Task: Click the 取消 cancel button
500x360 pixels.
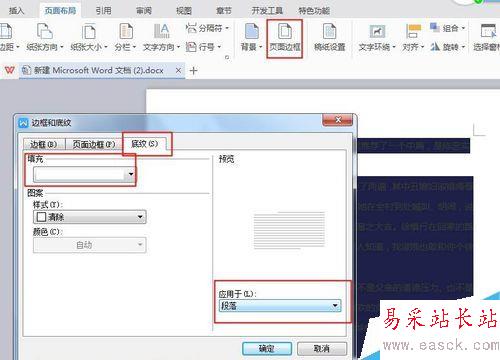Action: click(x=322, y=349)
